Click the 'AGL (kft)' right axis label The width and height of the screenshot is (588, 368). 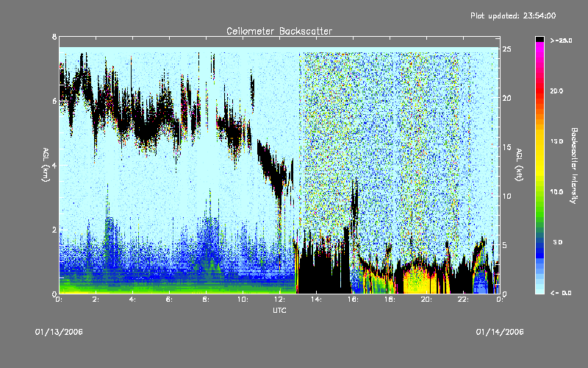pyautogui.click(x=519, y=165)
